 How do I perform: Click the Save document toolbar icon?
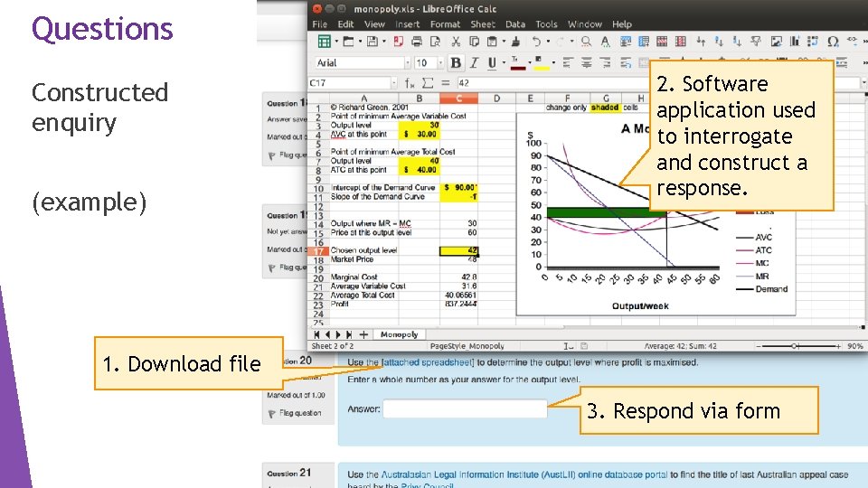click(373, 42)
